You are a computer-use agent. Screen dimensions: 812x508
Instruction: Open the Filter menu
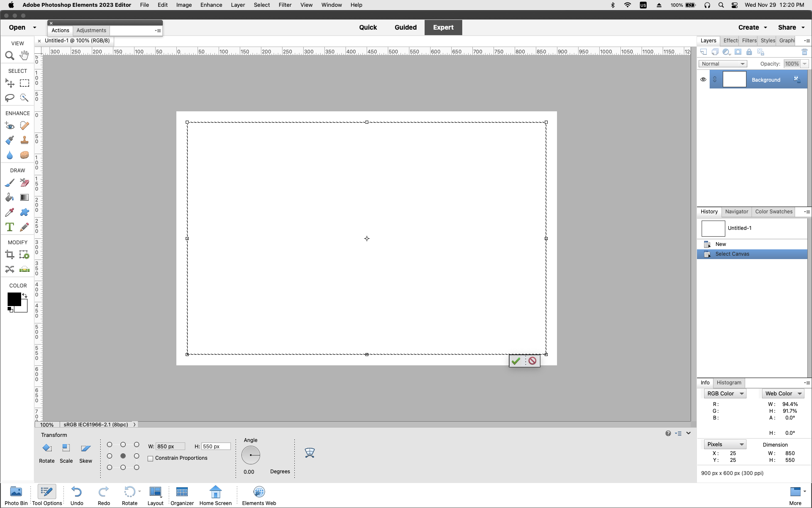tap(285, 5)
